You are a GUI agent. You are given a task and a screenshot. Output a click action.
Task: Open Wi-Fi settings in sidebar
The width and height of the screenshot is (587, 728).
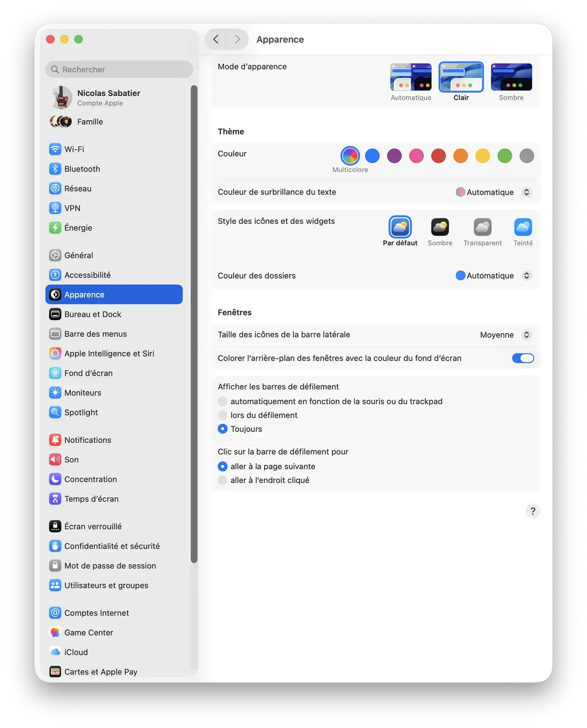click(x=74, y=149)
